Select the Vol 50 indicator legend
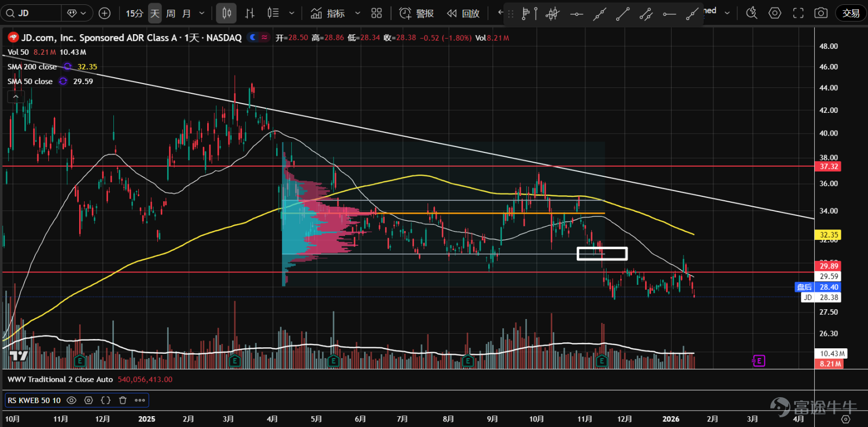 point(18,52)
